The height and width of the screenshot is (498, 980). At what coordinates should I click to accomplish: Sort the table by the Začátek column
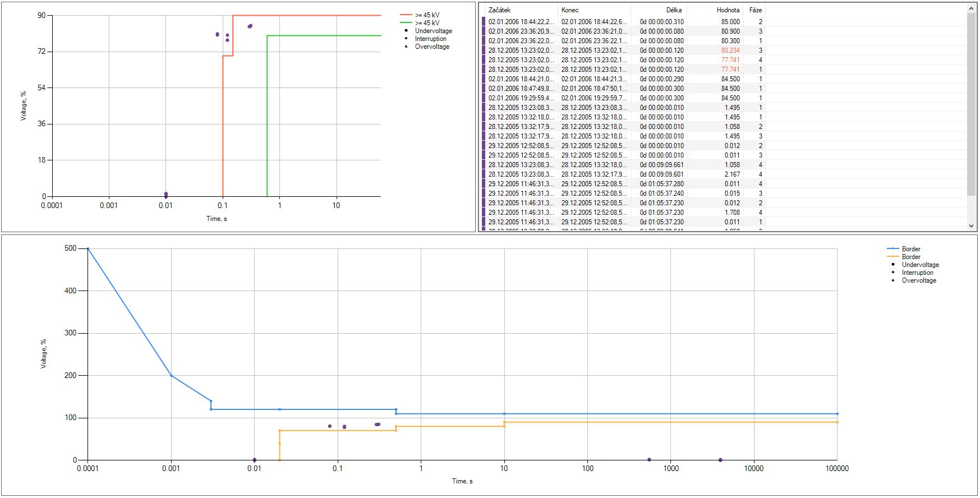tap(521, 10)
